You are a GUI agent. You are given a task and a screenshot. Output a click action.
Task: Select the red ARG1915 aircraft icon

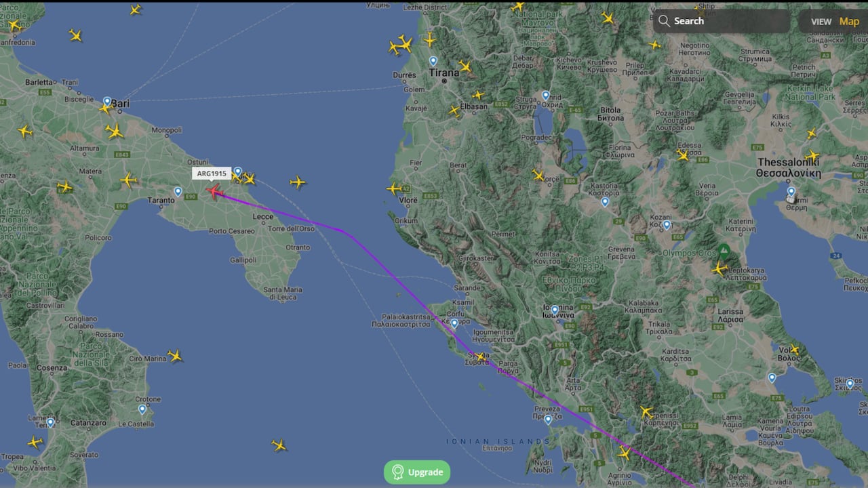[215, 192]
